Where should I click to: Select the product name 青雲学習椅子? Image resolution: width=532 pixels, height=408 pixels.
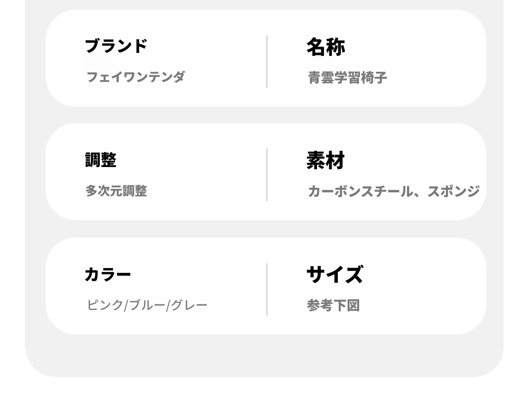click(348, 78)
